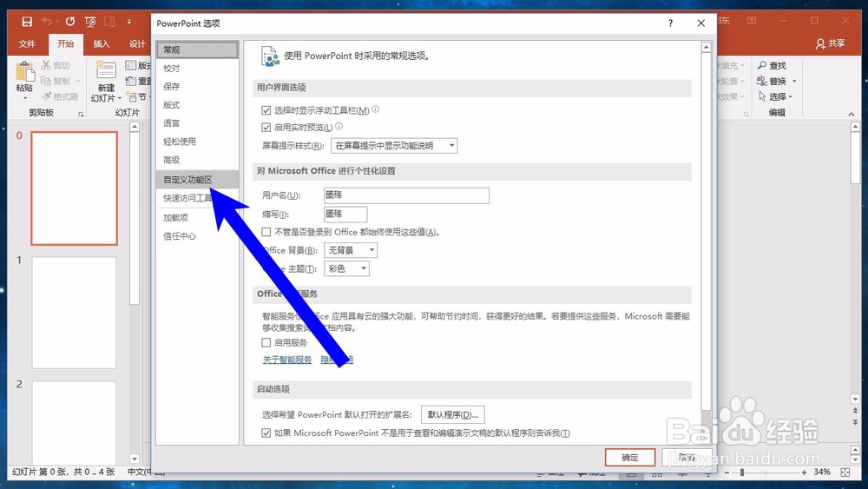
Task: Click scroll up arrow in slide panel
Action: click(135, 127)
